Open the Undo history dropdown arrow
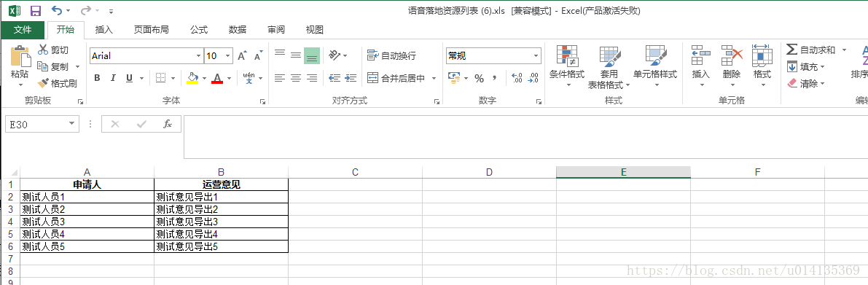The width and height of the screenshot is (868, 285). [68, 10]
